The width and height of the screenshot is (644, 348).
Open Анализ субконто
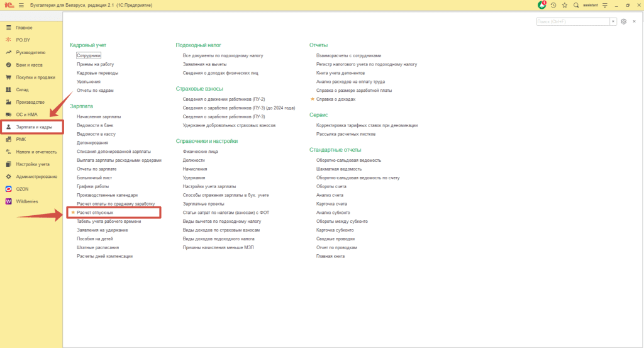click(x=333, y=213)
